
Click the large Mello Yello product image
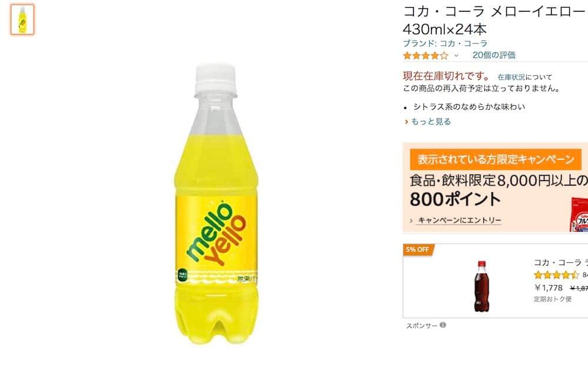[216, 205]
